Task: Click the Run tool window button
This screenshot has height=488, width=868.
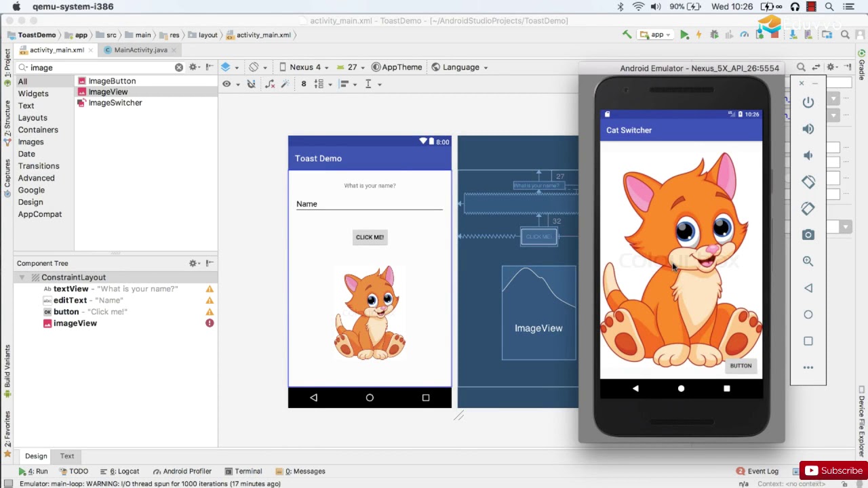Action: coord(33,471)
